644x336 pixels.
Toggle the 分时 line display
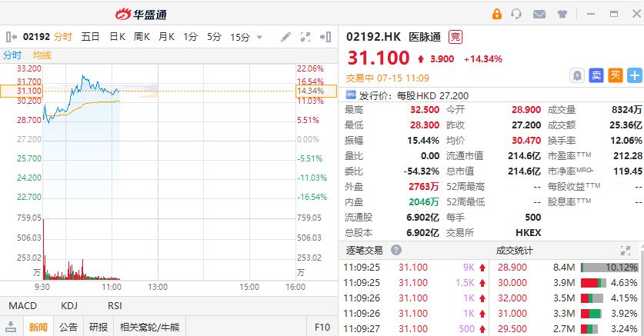12,55
